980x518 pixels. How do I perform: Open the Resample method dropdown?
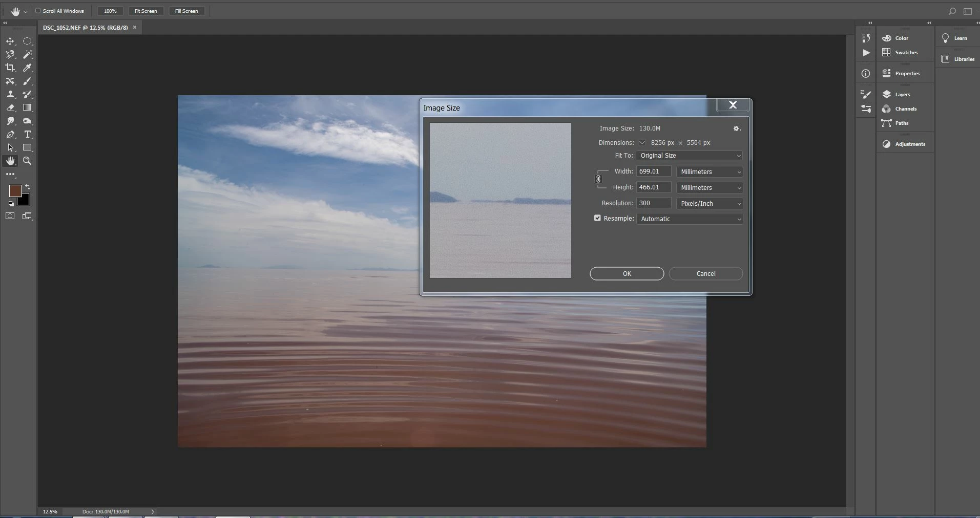(690, 219)
